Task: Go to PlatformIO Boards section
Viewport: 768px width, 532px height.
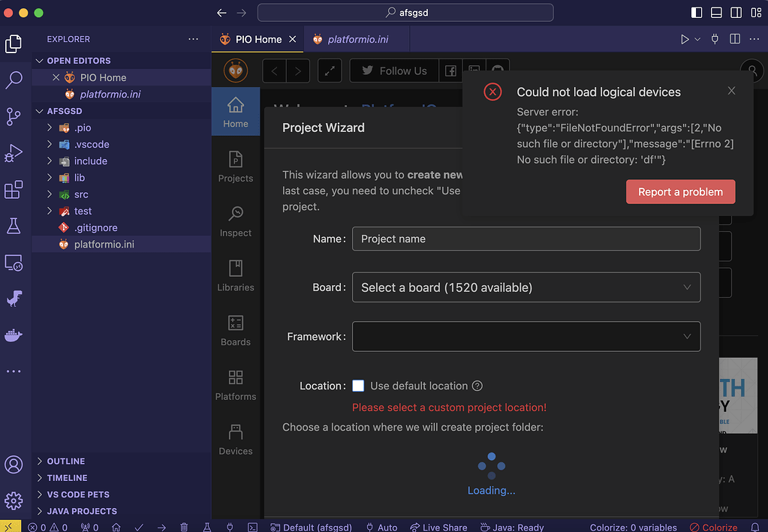Action: (x=236, y=330)
